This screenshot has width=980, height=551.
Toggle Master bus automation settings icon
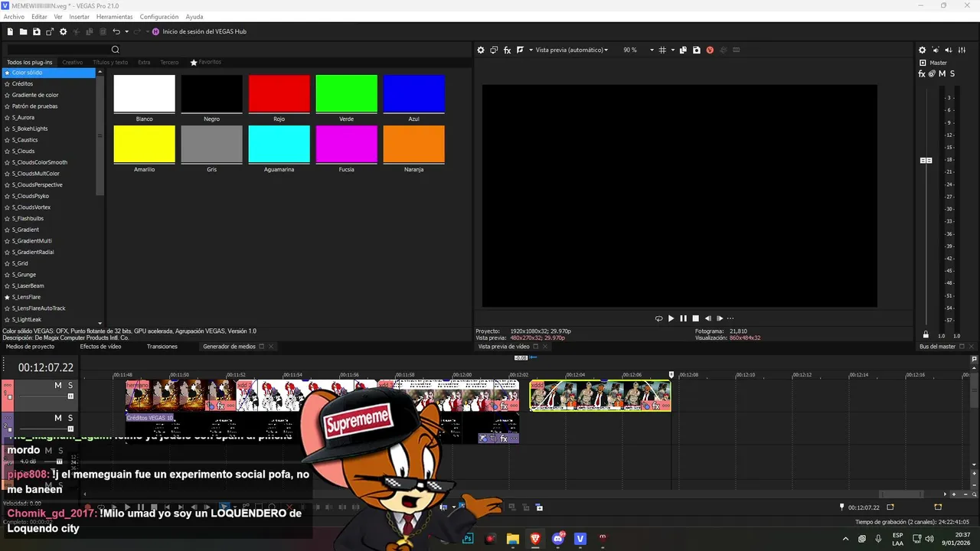tap(932, 73)
